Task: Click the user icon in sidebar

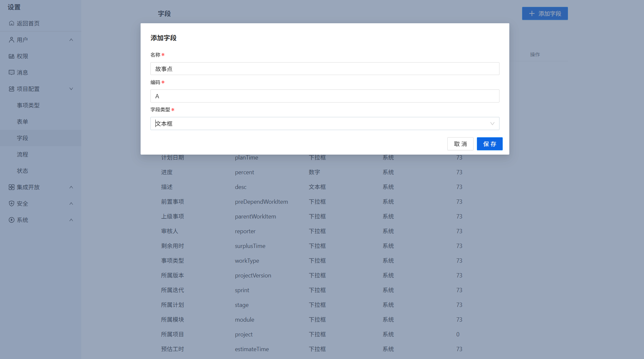Action: [11, 40]
